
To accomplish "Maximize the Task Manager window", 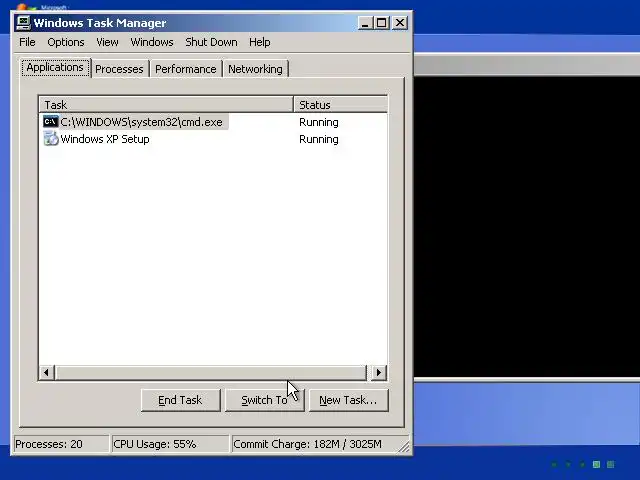I will tap(382, 23).
